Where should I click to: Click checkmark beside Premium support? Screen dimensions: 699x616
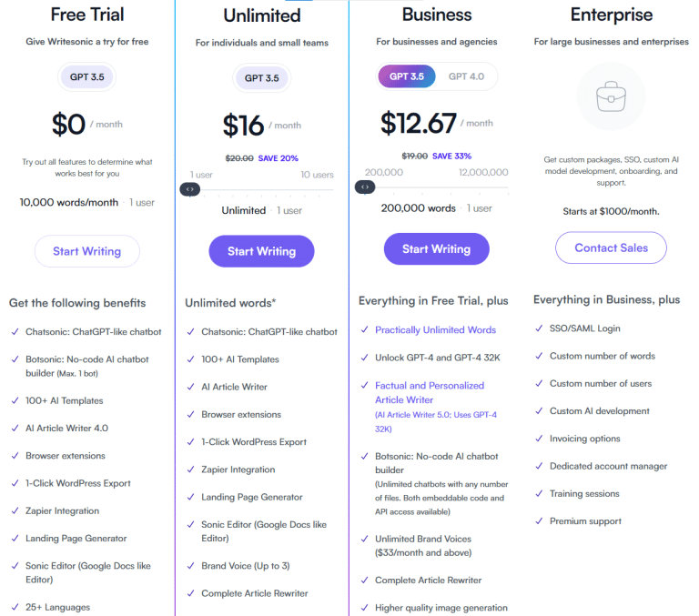tap(539, 521)
